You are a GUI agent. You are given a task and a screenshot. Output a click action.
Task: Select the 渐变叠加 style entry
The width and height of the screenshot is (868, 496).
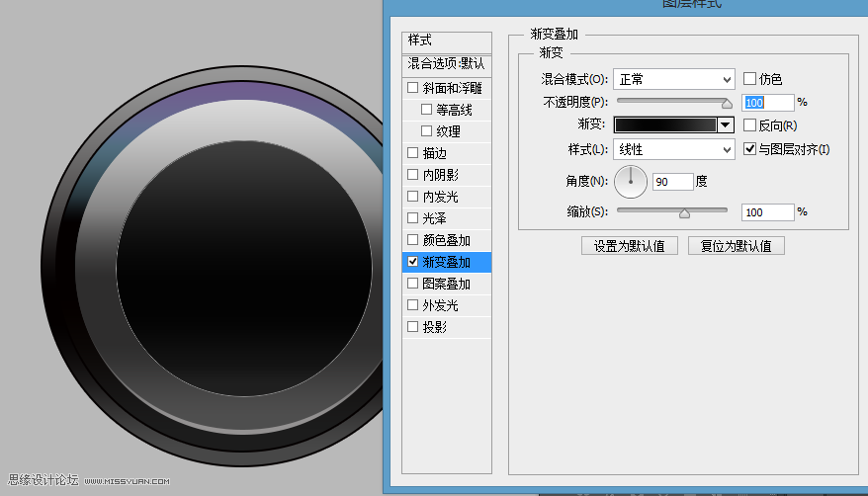click(x=447, y=262)
